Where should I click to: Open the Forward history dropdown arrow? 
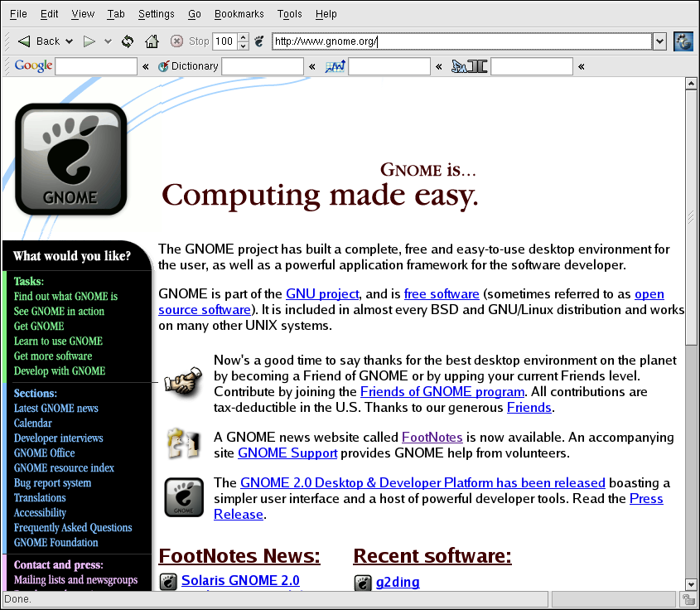(x=108, y=41)
